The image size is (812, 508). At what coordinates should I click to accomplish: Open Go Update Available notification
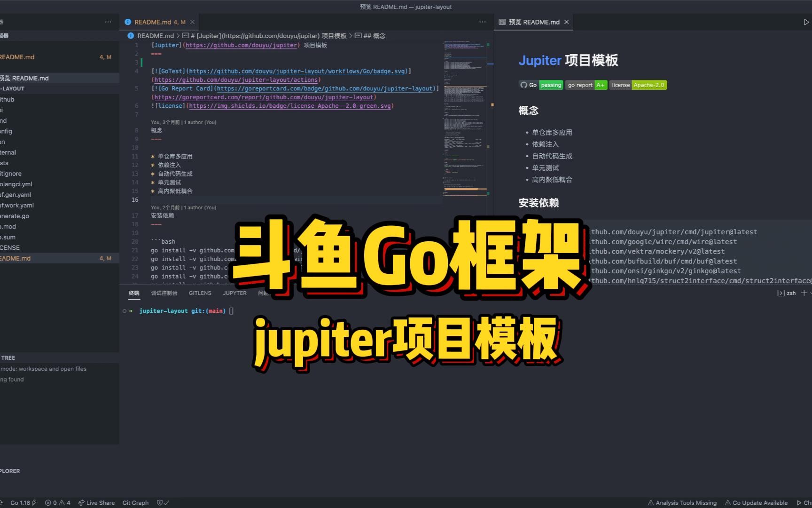click(x=756, y=503)
